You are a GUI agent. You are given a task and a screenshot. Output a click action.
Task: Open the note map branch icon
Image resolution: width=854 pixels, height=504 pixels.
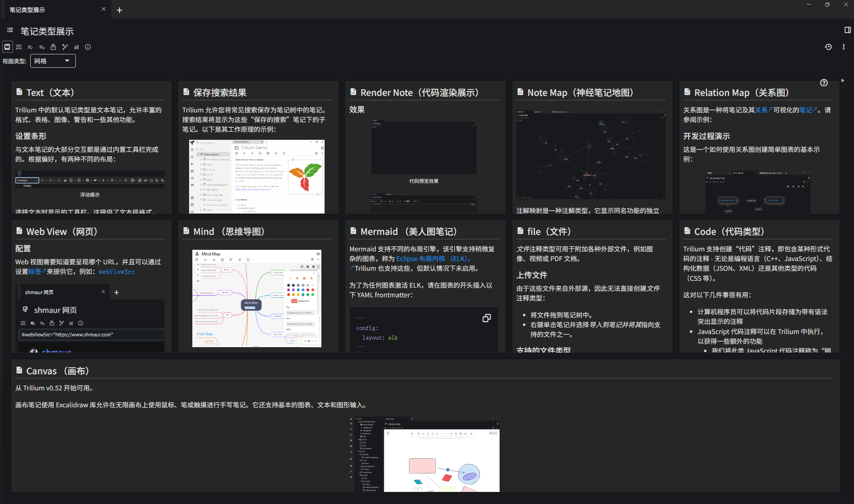tap(65, 47)
